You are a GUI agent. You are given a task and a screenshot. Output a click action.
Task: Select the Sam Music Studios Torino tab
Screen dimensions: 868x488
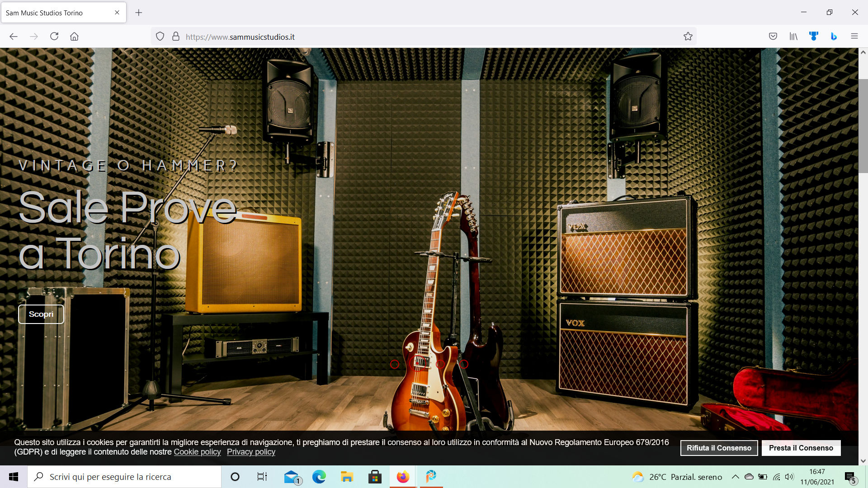click(x=59, y=13)
